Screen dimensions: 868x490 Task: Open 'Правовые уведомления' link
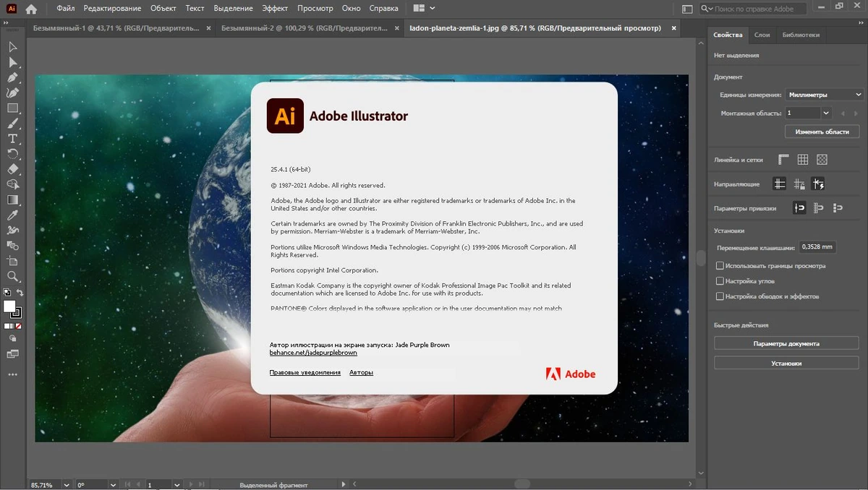tap(305, 373)
